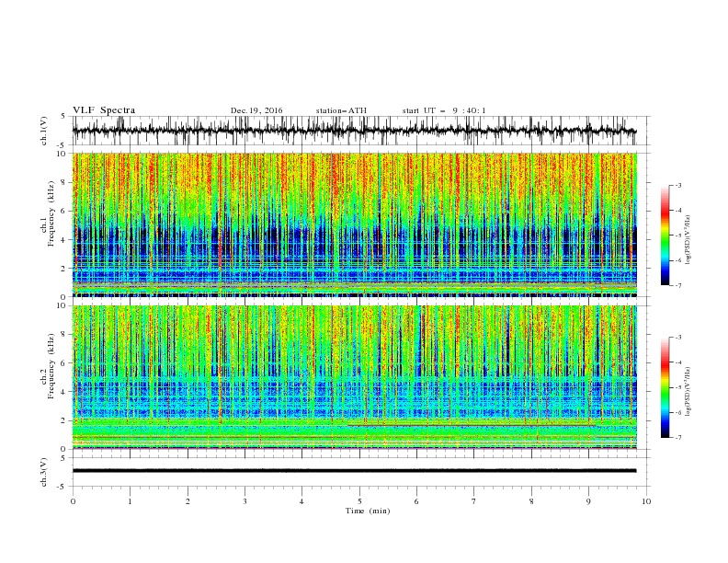Click the "Time (min)" axis label
728x563 pixels.
pyautogui.click(x=368, y=511)
